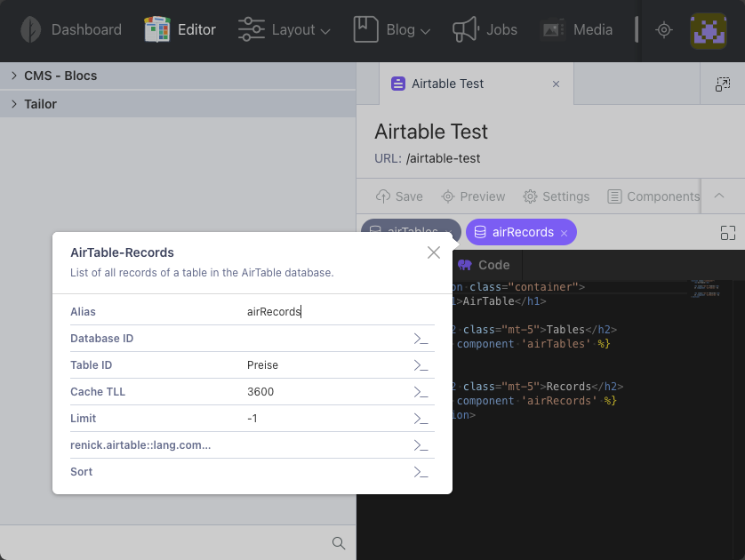Image resolution: width=745 pixels, height=560 pixels.
Task: Expand the Tailor tree section
Action: click(x=178, y=103)
